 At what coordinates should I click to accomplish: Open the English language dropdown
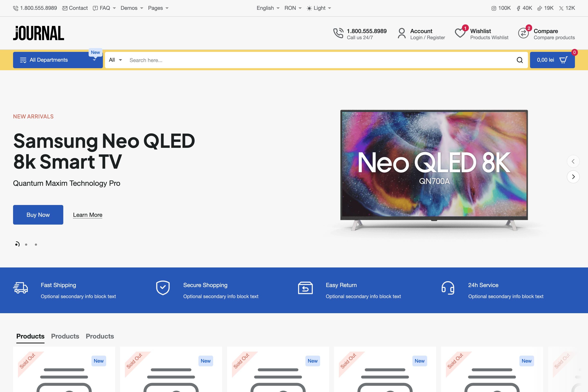(268, 8)
